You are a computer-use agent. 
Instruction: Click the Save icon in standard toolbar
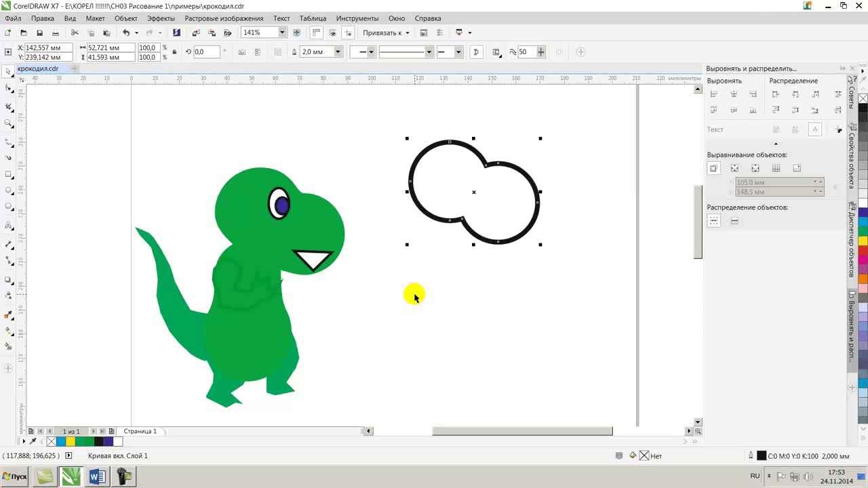click(x=39, y=33)
